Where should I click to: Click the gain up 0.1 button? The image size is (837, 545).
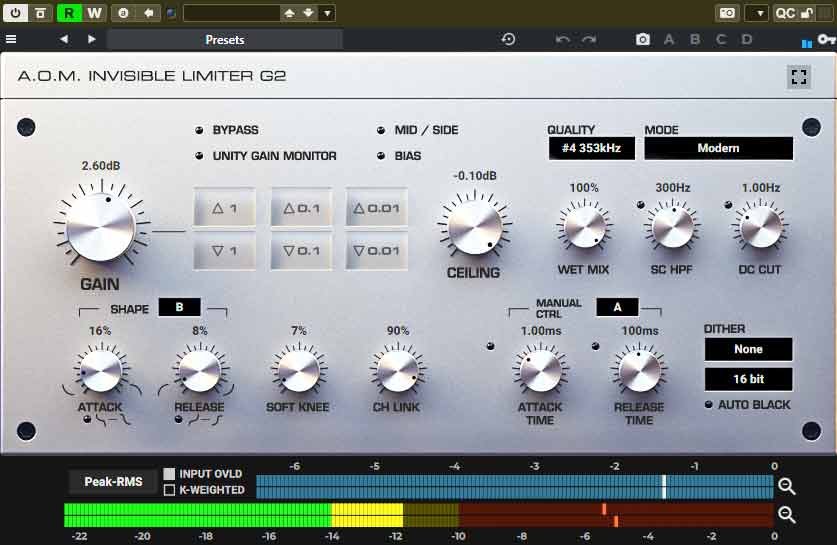click(x=302, y=208)
